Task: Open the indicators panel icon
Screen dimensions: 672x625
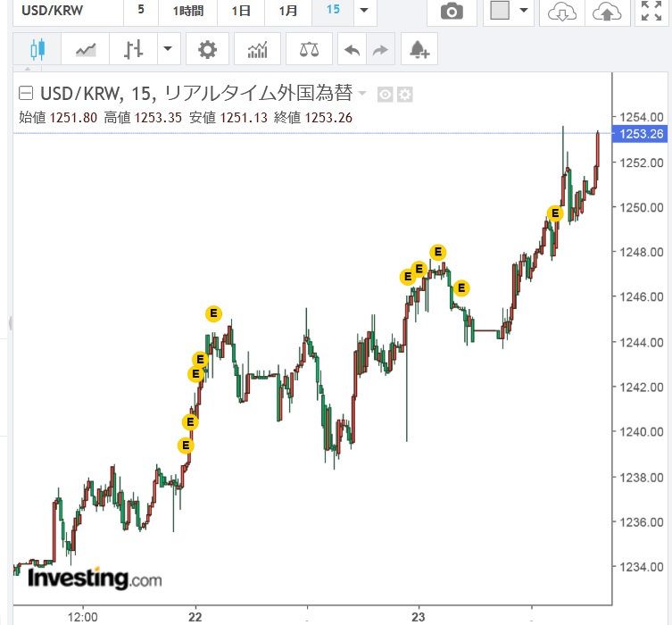Action: (x=258, y=50)
